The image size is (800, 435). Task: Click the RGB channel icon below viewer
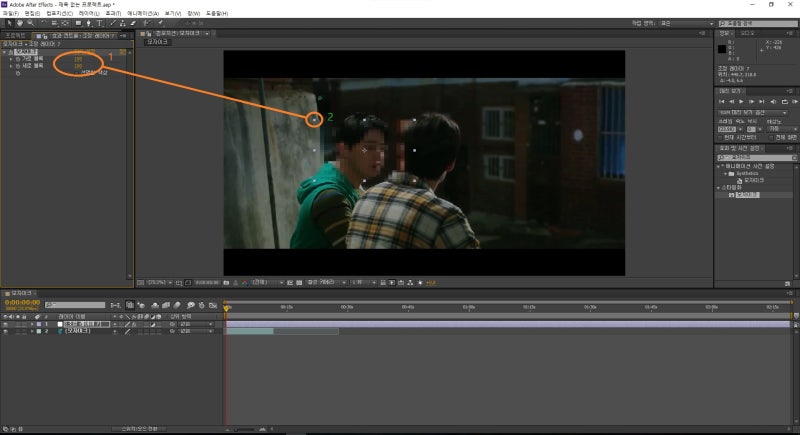(x=244, y=283)
